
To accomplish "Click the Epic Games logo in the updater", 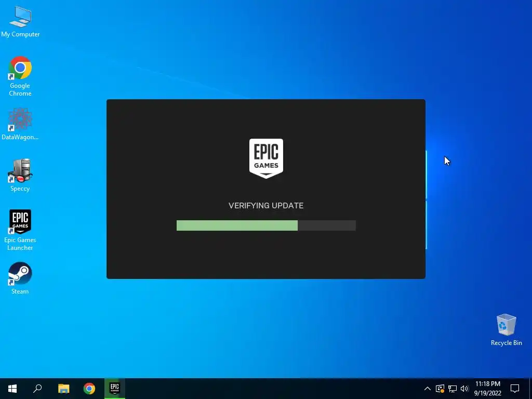I will coord(266,158).
